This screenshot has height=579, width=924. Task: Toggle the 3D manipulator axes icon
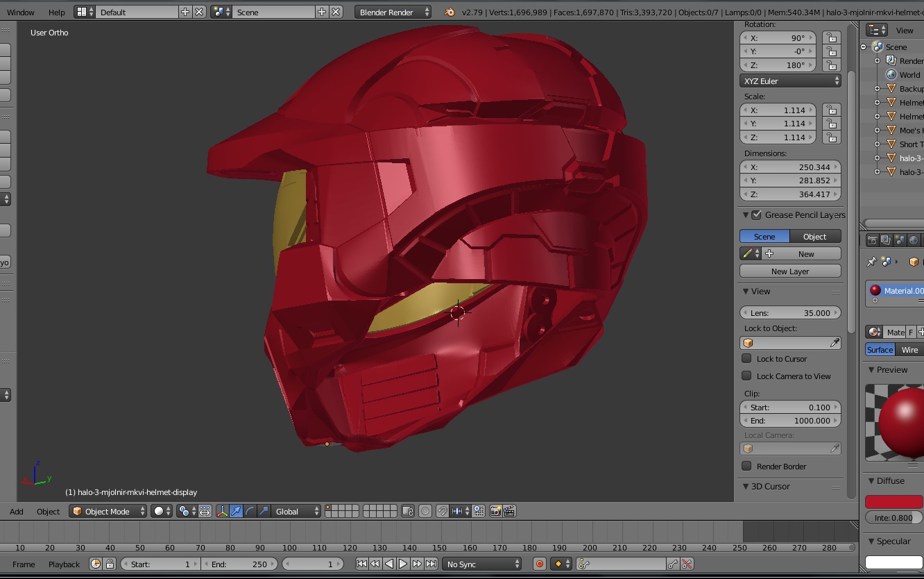tap(222, 511)
